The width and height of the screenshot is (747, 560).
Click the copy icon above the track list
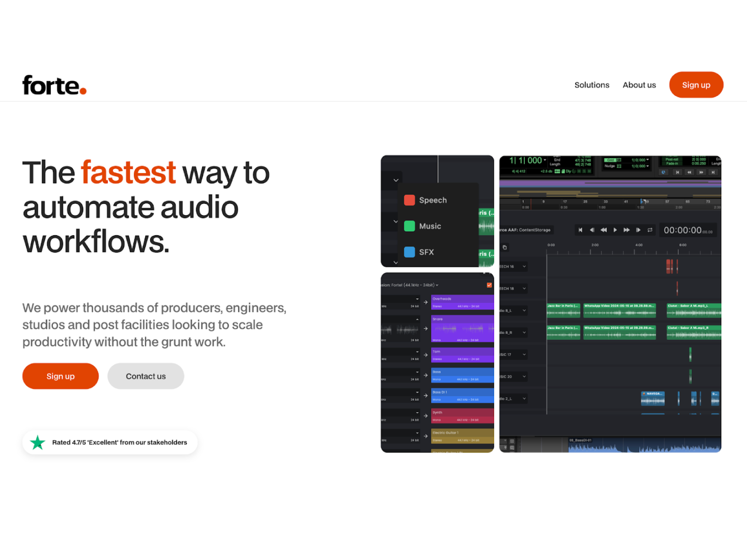505,247
